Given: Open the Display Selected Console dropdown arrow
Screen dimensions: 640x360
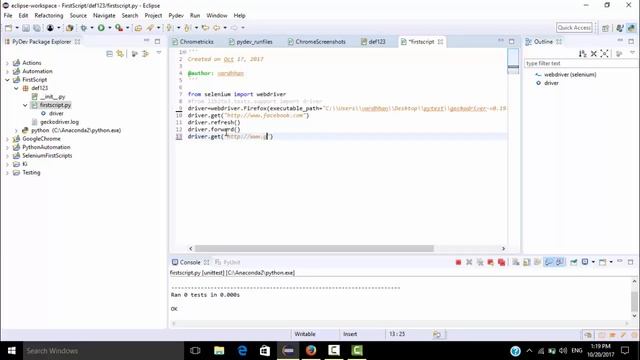Looking at the screenshot, I should coord(593,262).
